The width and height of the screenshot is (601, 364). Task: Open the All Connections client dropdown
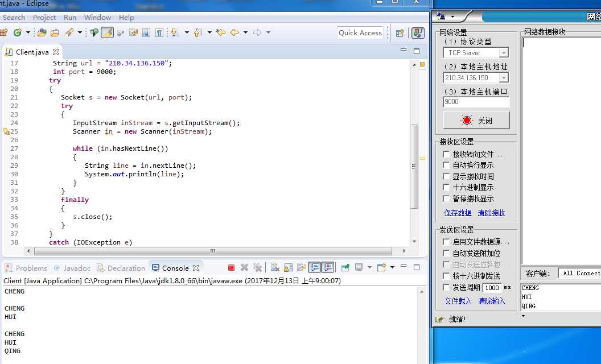tap(579, 273)
